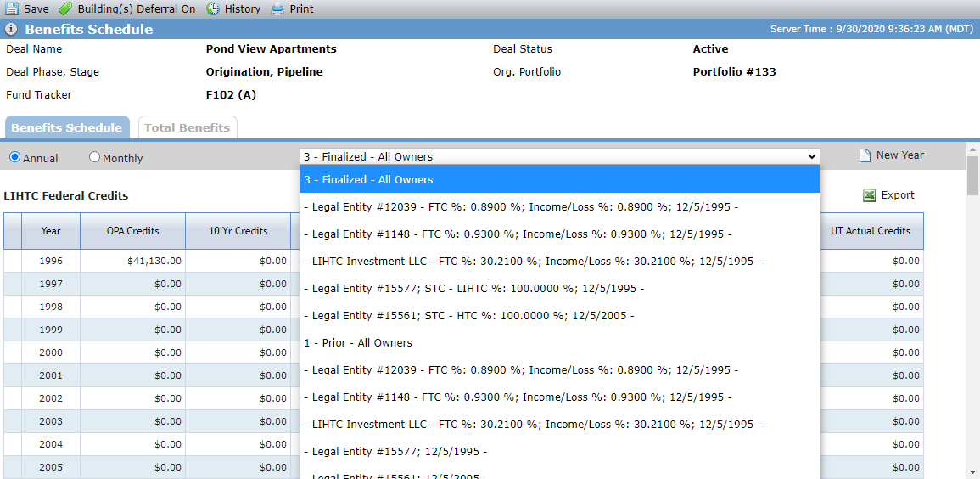Click the Save disk icon
The image size is (980, 479).
[12, 8]
